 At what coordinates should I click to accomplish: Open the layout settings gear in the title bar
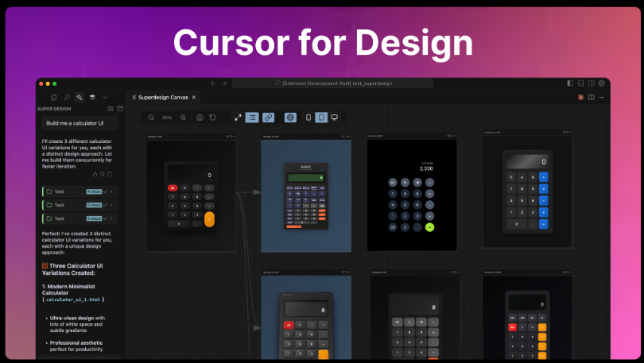602,83
